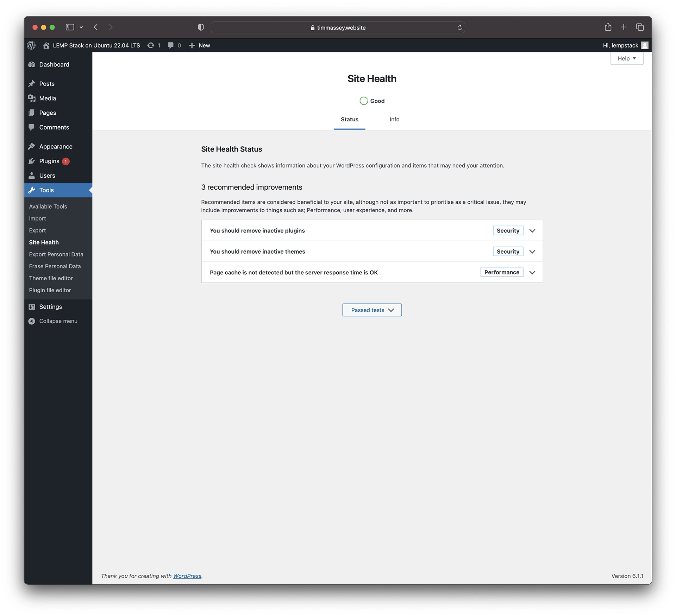Switch to the Info tab
Screen dimensions: 676x616
tap(394, 119)
